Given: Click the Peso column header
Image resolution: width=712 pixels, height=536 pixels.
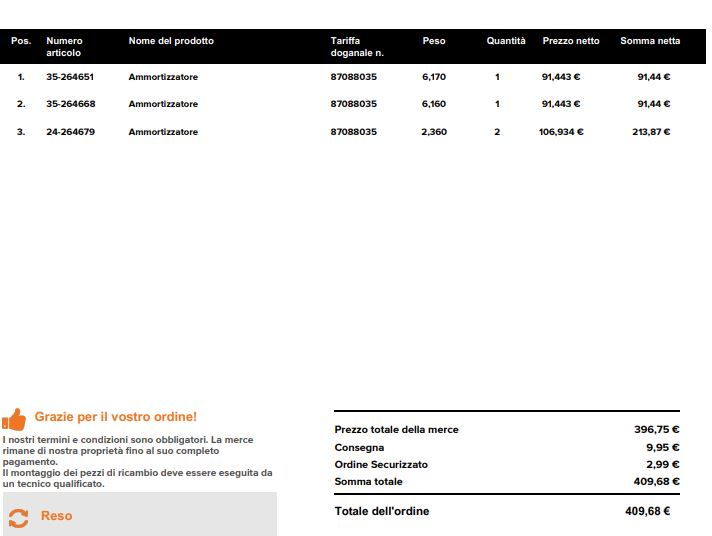Looking at the screenshot, I should click(434, 41).
